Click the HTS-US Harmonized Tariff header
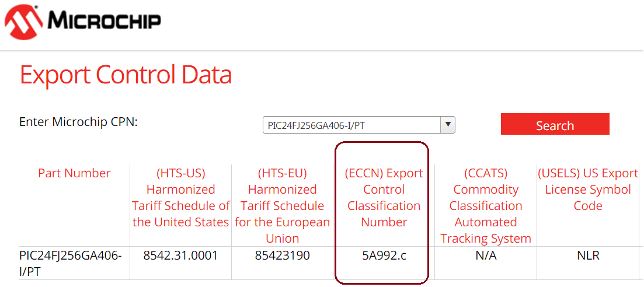Viewport: 644px width, 287px height. point(181,198)
